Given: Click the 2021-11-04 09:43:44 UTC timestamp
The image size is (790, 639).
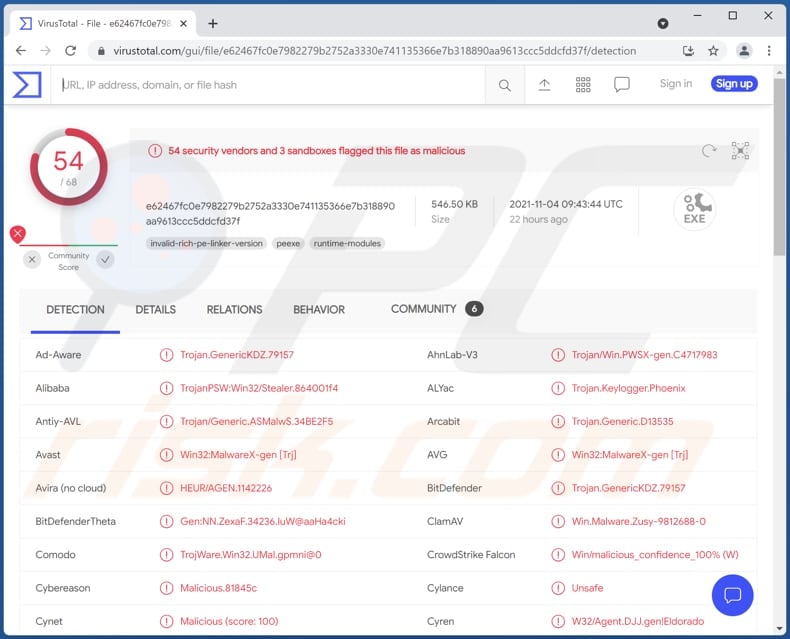Looking at the screenshot, I should coord(566,204).
